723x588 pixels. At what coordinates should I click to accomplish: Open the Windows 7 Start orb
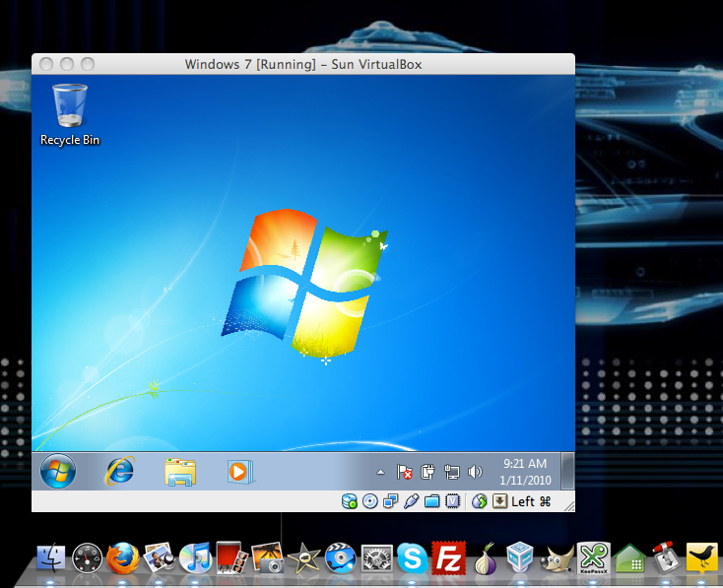pos(58,471)
